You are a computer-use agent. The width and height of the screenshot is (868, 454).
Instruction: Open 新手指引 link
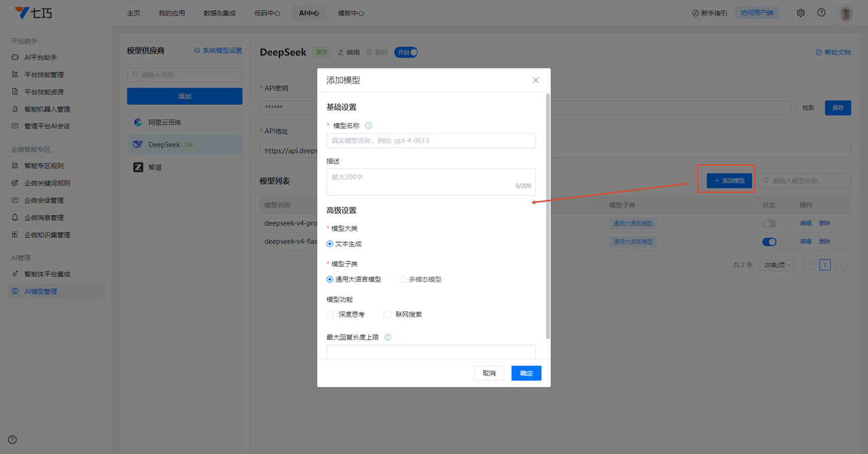pos(709,13)
